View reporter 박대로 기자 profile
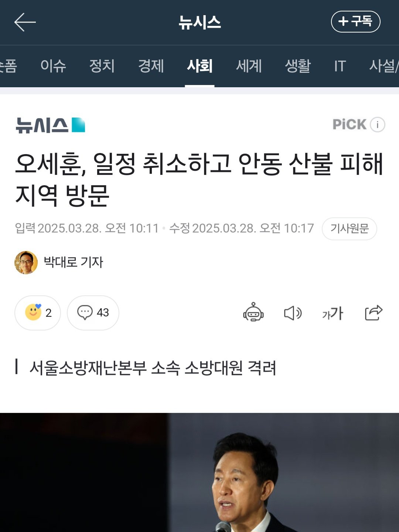The height and width of the screenshot is (532, 399). pyautogui.click(x=59, y=262)
